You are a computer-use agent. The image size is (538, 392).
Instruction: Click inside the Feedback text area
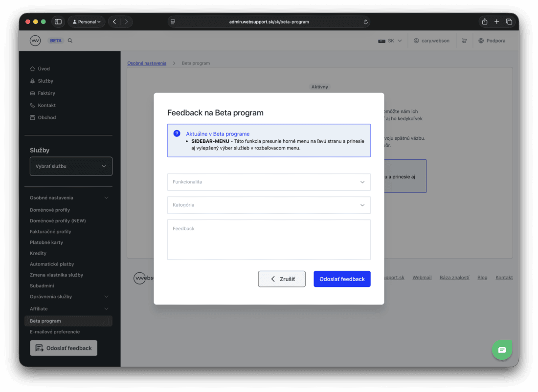click(x=269, y=240)
